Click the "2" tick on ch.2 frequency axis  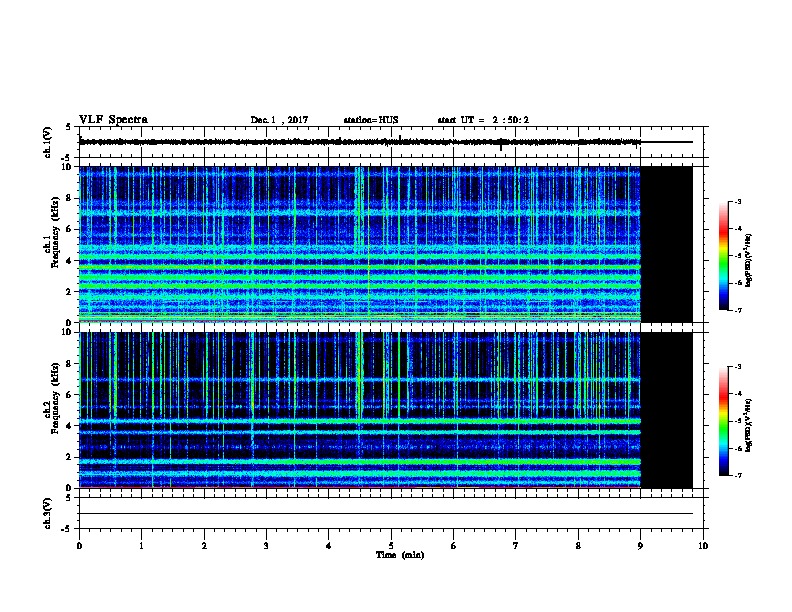tap(69, 457)
